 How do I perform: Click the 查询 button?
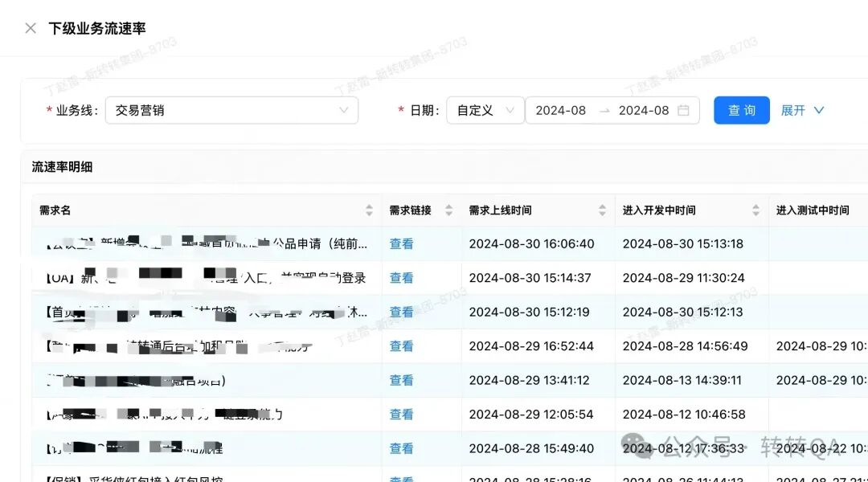(x=741, y=110)
